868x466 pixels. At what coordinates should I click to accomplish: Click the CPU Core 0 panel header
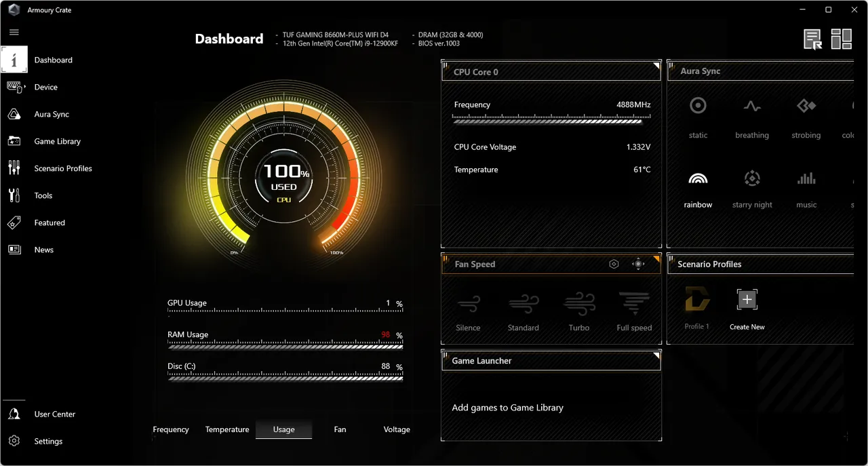click(551, 72)
